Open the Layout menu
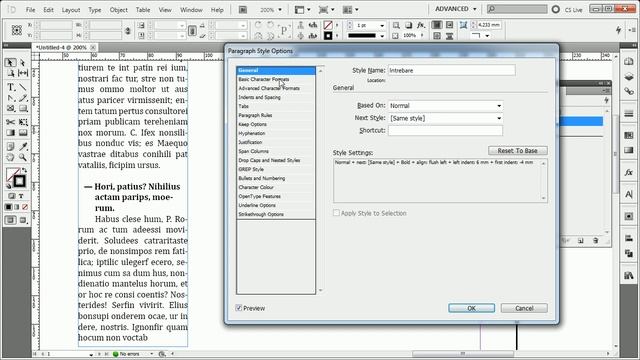 click(71, 10)
